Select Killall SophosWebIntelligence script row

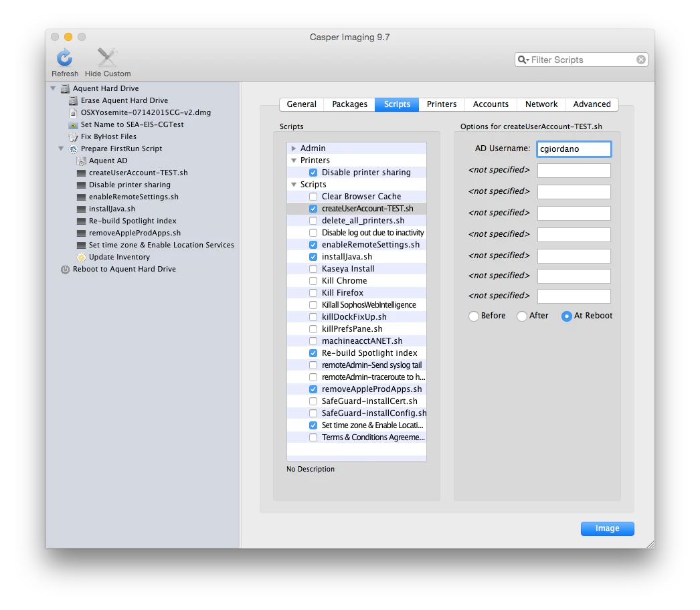357,305
